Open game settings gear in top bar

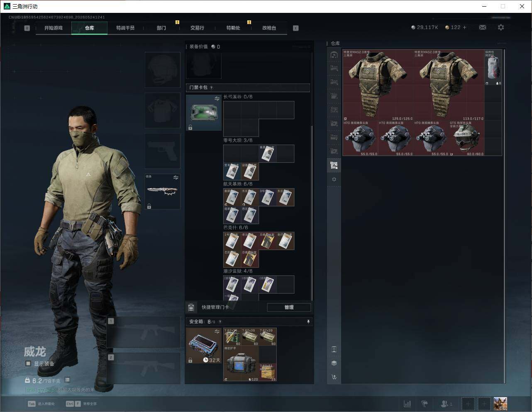click(501, 27)
